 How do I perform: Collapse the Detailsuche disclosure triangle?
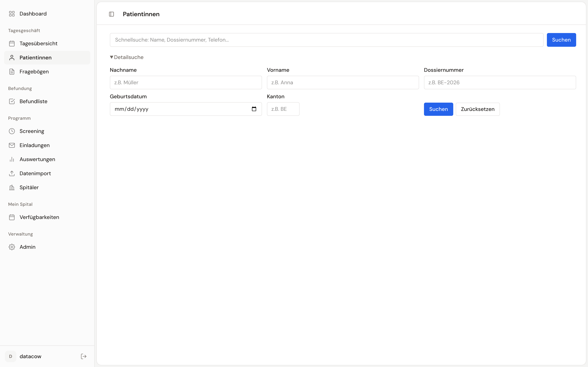(x=111, y=57)
